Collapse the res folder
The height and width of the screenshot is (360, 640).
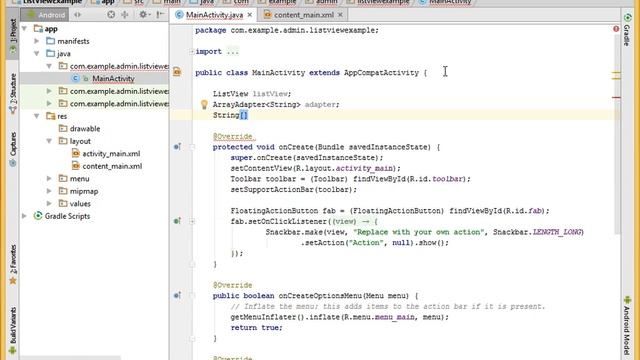pyautogui.click(x=37, y=116)
